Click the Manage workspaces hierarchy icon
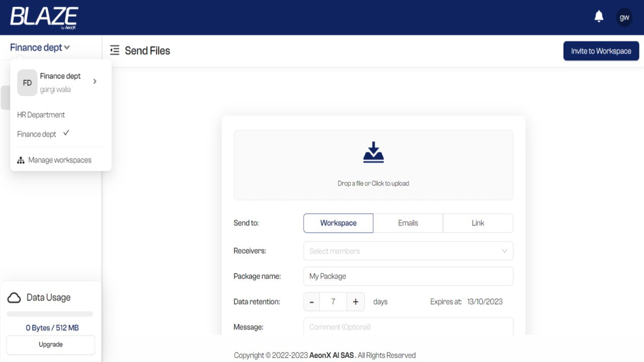 [x=21, y=160]
